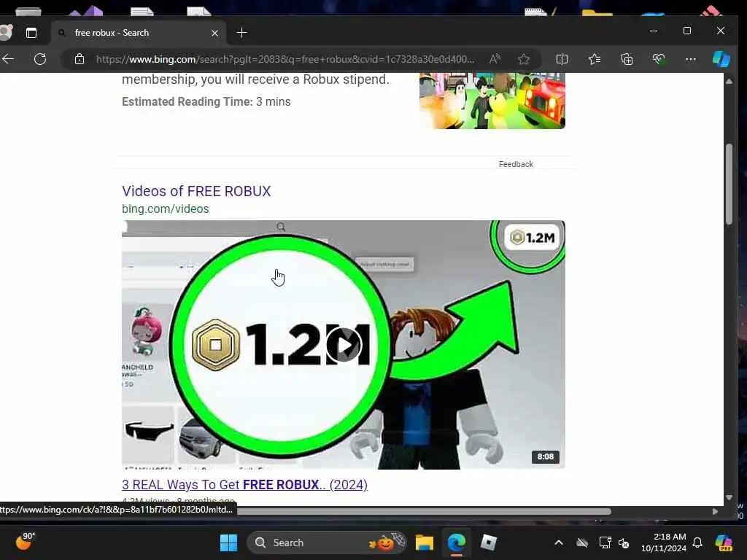Click the horizontal scroll right arrow
Screen dimensions: 747x560
[715, 511]
